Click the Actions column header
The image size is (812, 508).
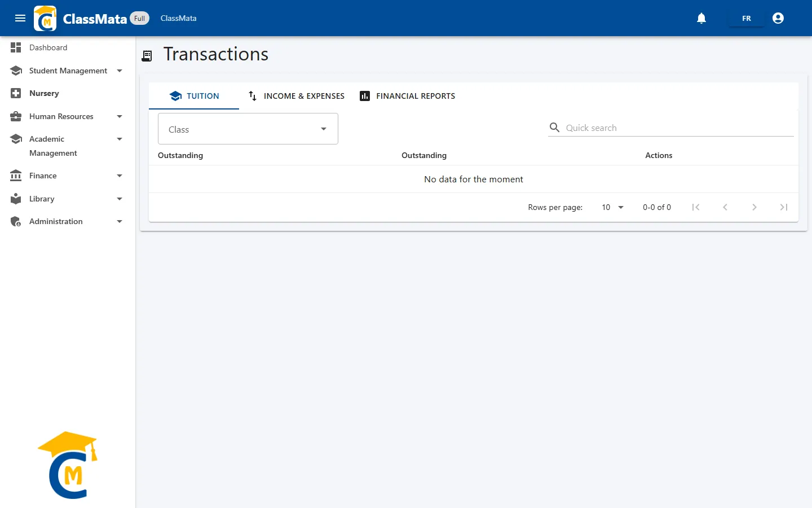pyautogui.click(x=659, y=155)
